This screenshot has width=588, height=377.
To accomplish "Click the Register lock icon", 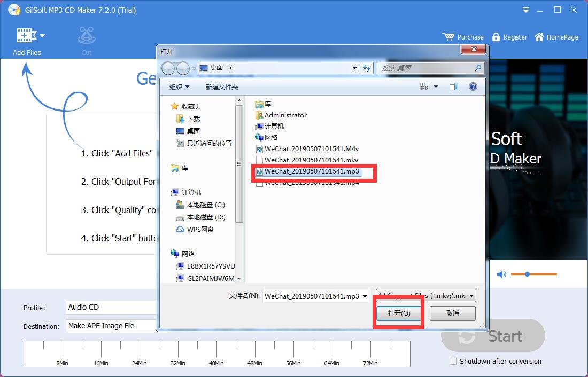I will coord(496,36).
